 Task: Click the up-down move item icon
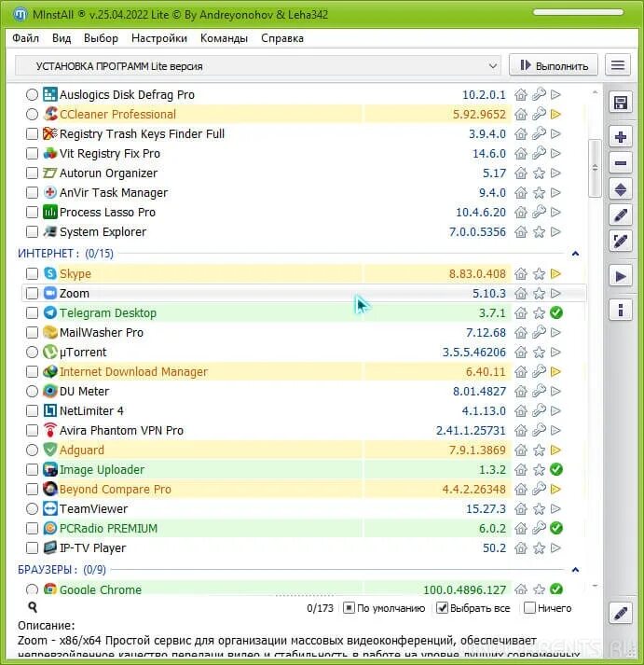(x=621, y=189)
